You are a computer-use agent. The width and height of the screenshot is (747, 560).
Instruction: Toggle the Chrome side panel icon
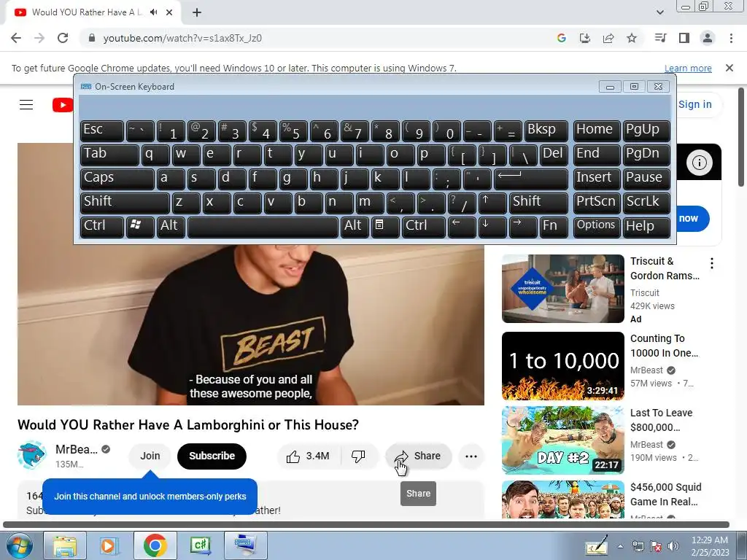[684, 38]
